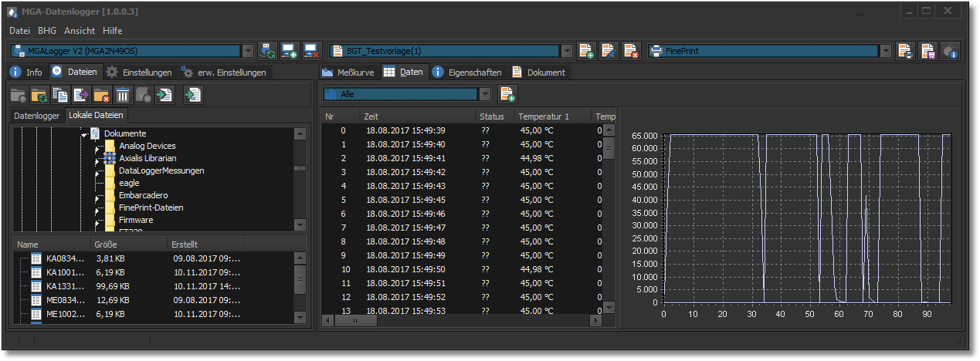Click the Dokumente library icon in tree
The width and height of the screenshot is (980, 361).
point(95,133)
